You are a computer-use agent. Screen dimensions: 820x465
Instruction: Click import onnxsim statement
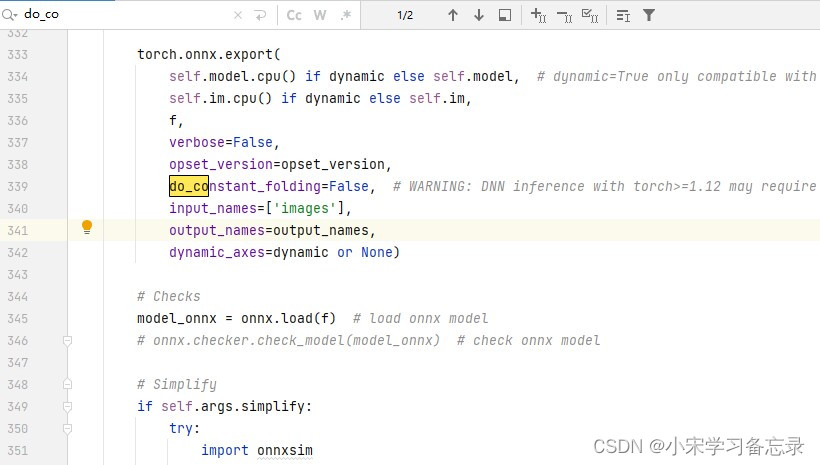tap(257, 450)
